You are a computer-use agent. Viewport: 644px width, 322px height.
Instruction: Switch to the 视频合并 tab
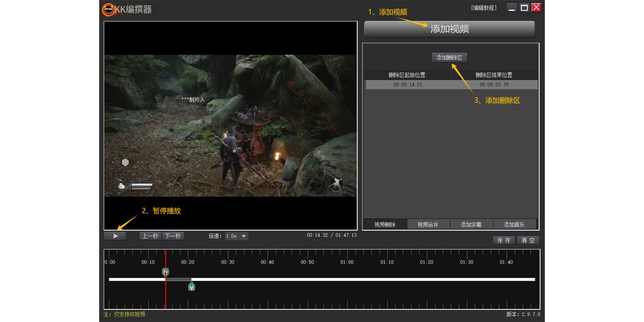(428, 225)
